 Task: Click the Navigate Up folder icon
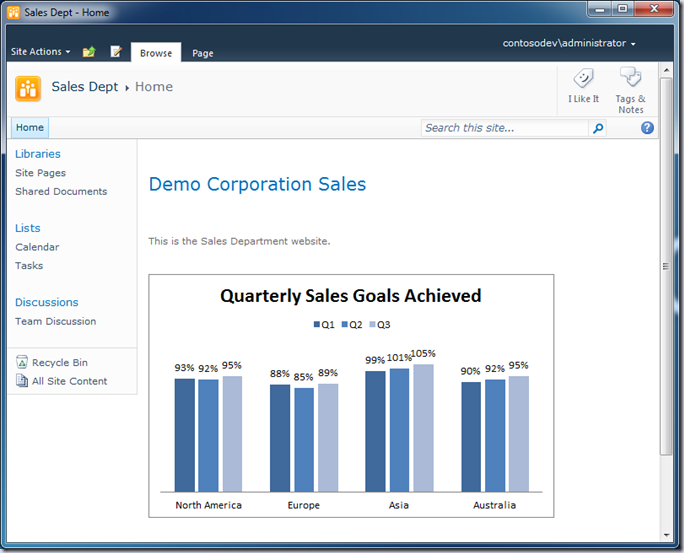[89, 51]
